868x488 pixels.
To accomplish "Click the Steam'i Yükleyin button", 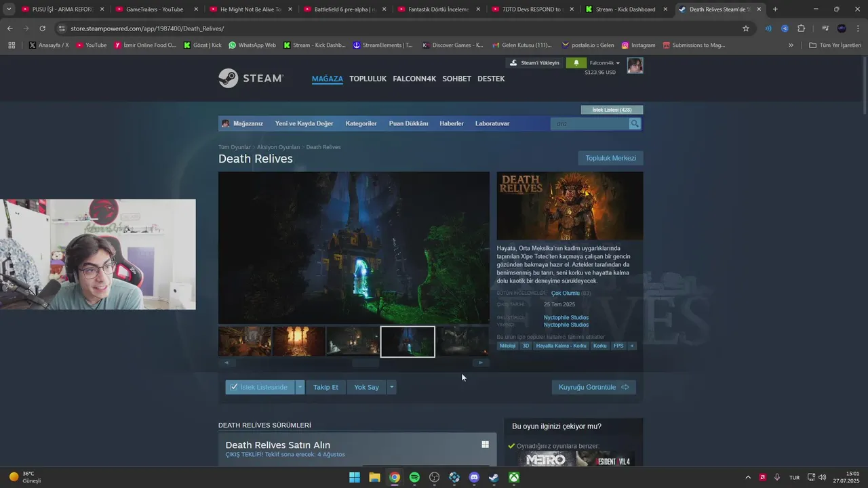I will pos(535,63).
